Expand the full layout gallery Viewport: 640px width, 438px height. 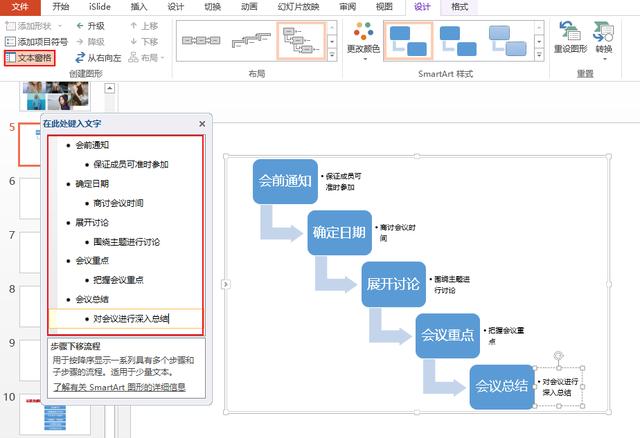[332, 55]
